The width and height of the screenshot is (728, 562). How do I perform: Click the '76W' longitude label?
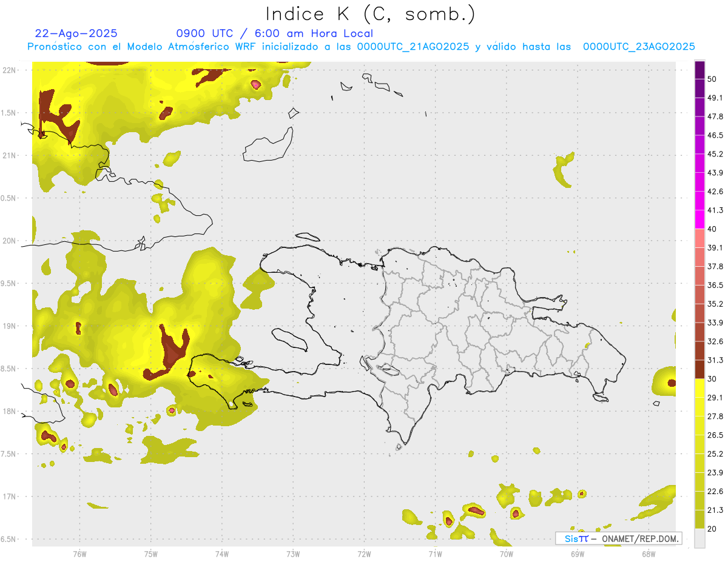tap(79, 554)
